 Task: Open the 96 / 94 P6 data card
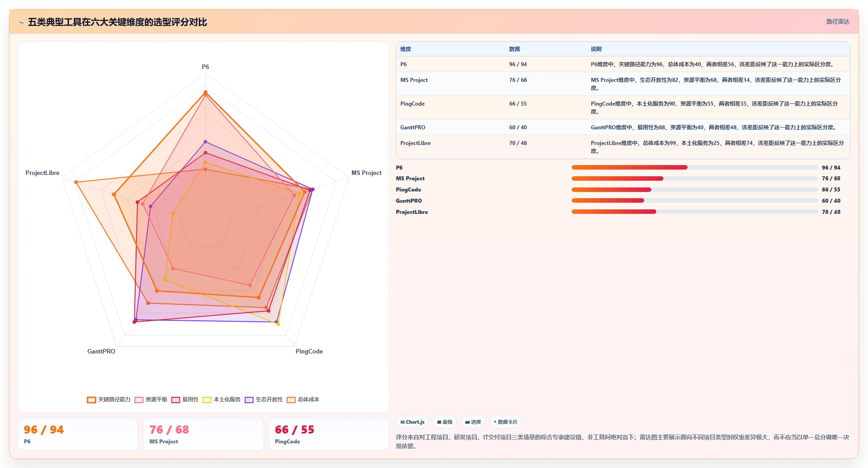tap(78, 434)
